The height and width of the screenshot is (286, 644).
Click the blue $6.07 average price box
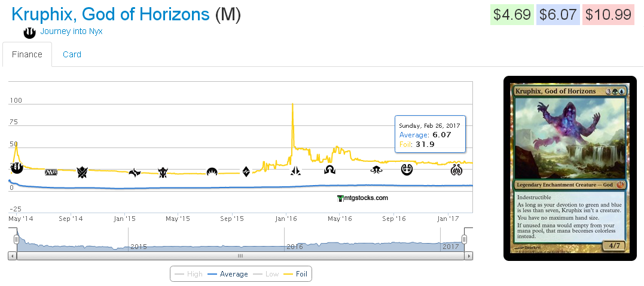(558, 15)
